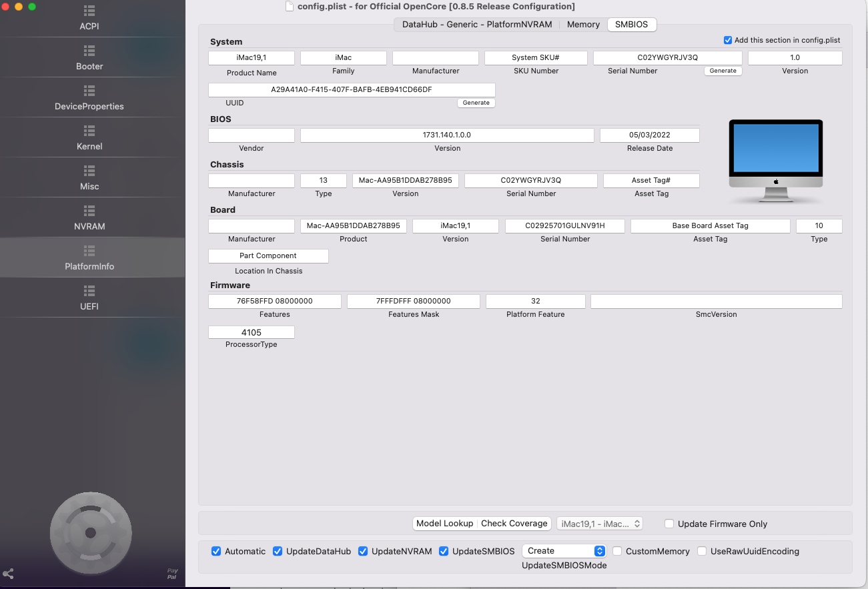Open the Booter section list icon
Image resolution: width=868 pixels, height=589 pixels.
[x=89, y=51]
